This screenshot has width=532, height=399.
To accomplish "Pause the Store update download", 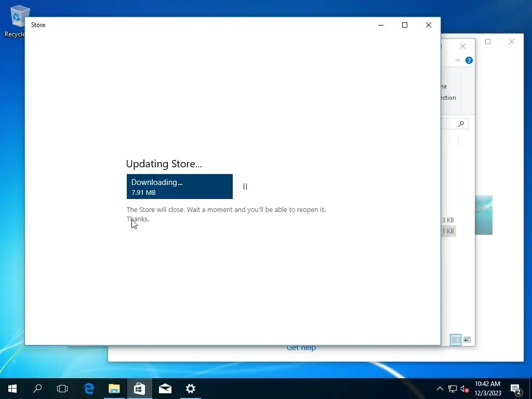I will (245, 187).
